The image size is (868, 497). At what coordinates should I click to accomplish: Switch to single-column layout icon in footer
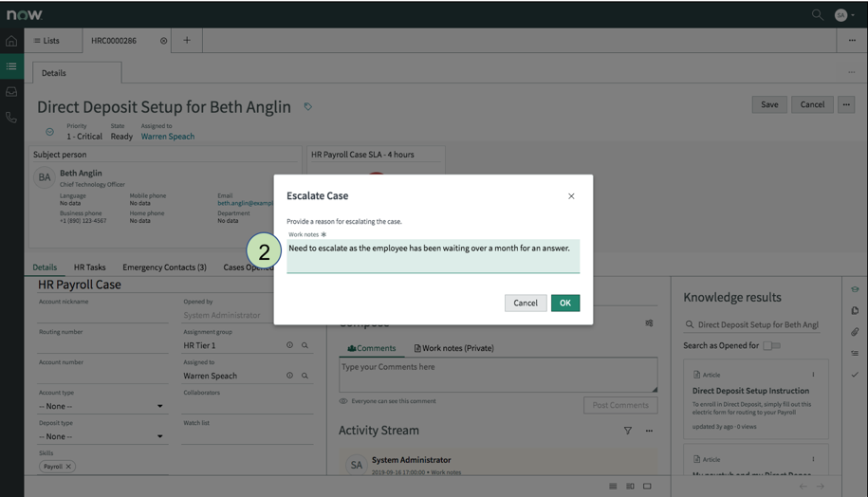click(613, 487)
